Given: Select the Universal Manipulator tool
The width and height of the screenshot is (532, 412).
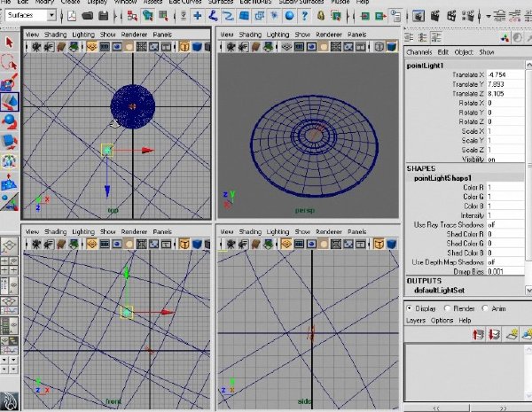Looking at the screenshot, I should coord(9,161).
